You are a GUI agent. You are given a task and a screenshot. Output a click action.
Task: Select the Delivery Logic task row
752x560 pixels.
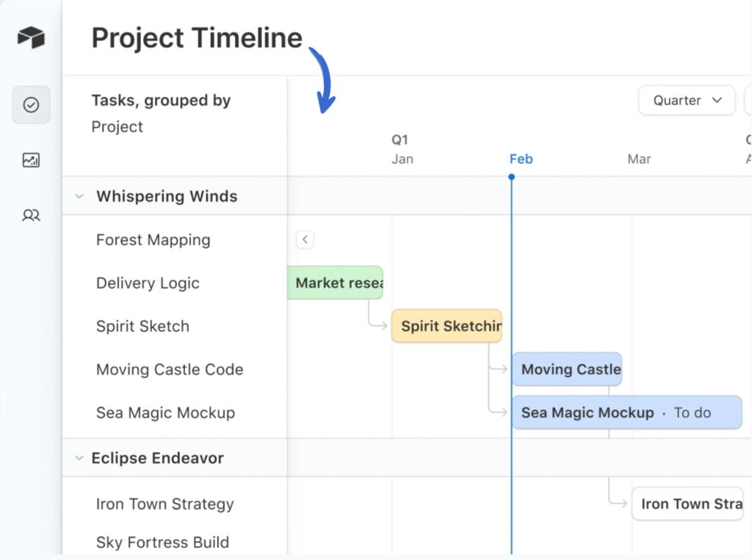click(x=175, y=283)
